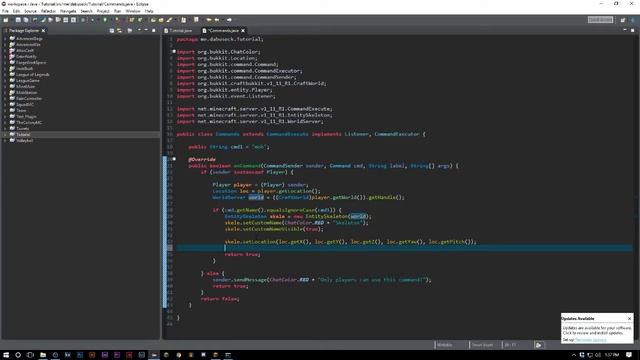Viewport: 640px width, 360px height.
Task: Open Task View on the taskbar
Action: pyautogui.click(x=30, y=355)
